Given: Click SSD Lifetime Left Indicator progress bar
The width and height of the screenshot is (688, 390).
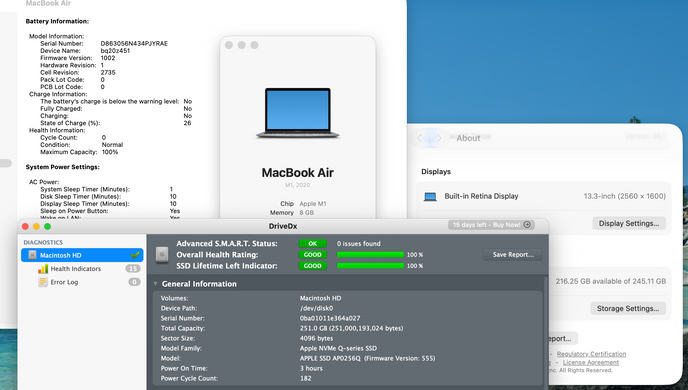Looking at the screenshot, I should tap(370, 265).
